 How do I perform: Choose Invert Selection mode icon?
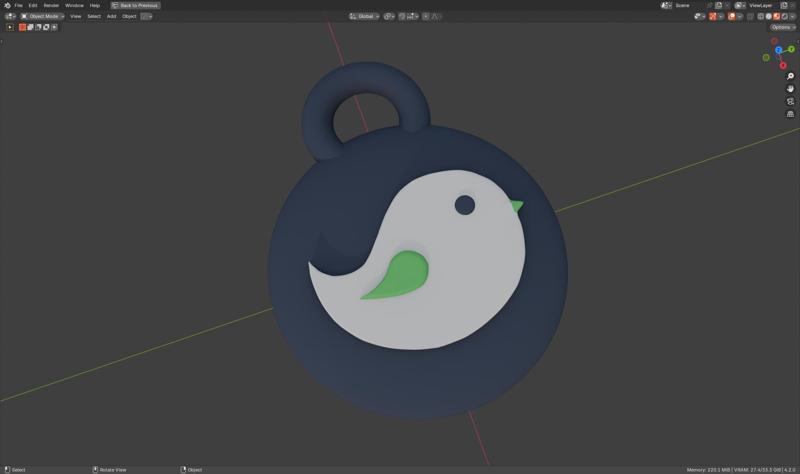coord(46,27)
